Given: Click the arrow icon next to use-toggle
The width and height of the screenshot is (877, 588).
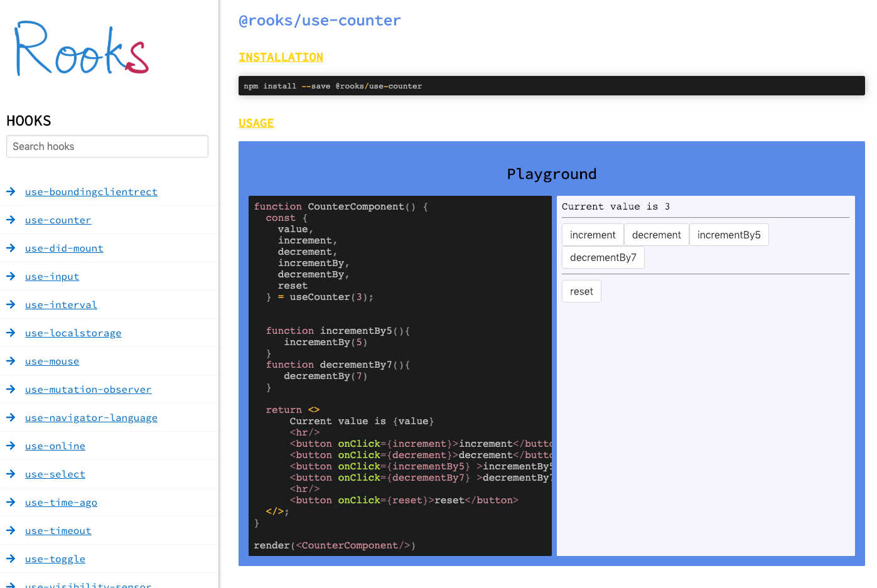Looking at the screenshot, I should tap(11, 559).
